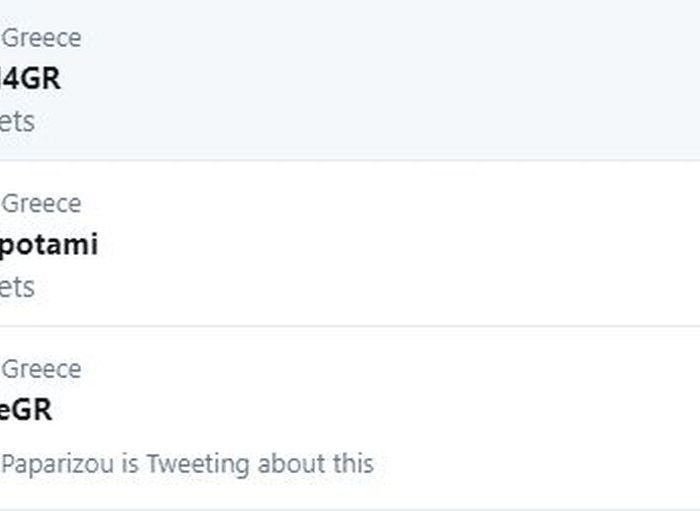The width and height of the screenshot is (700, 511).
Task: Click the empty space right of the potami title
Action: coord(399,245)
